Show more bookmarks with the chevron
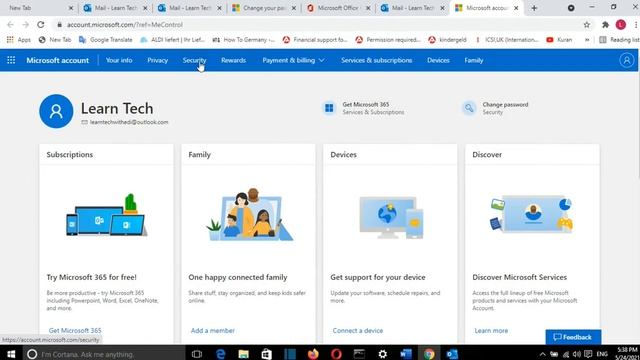This screenshot has width=640, height=360. [x=587, y=40]
